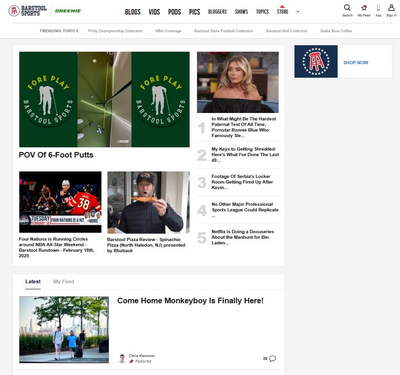Open the Barstool Golf Collection trending link
The image size is (400, 375).
(x=287, y=31)
